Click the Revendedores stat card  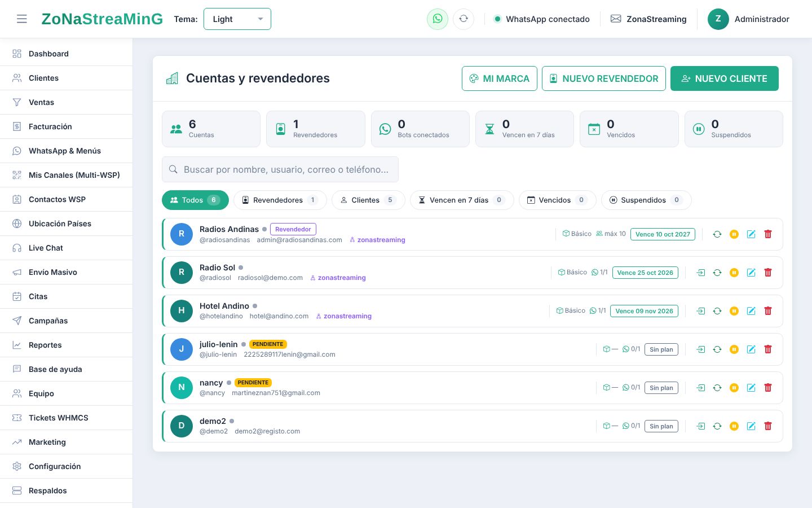click(316, 129)
